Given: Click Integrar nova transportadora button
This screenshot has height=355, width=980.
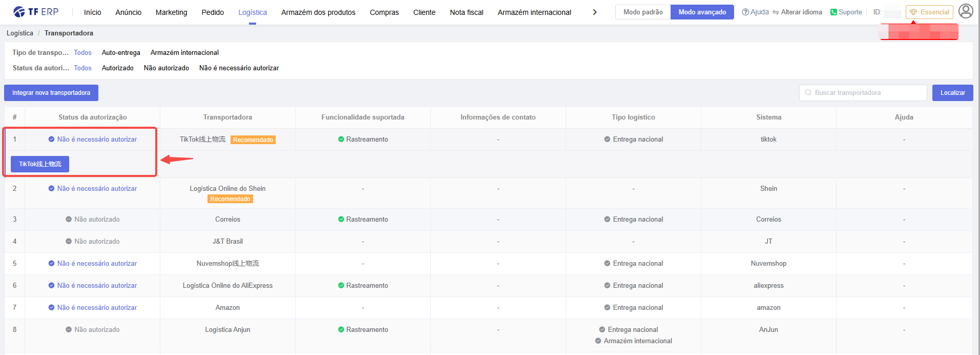Looking at the screenshot, I should point(51,93).
